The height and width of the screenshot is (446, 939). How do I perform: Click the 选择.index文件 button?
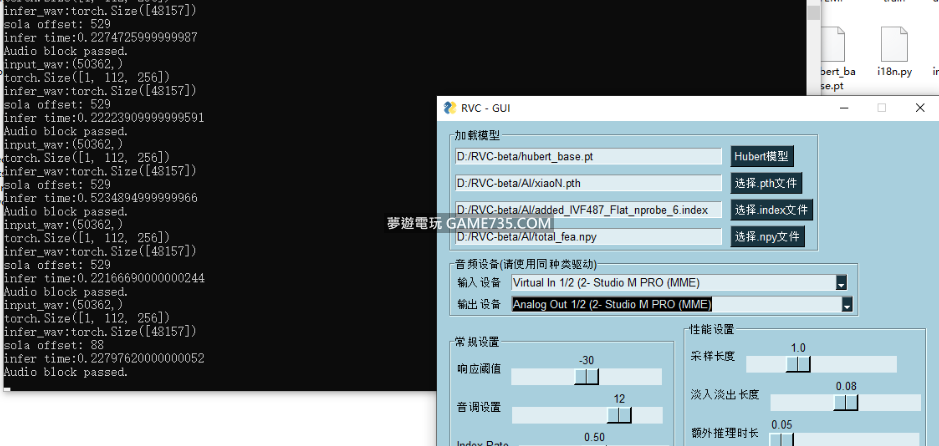tap(771, 210)
